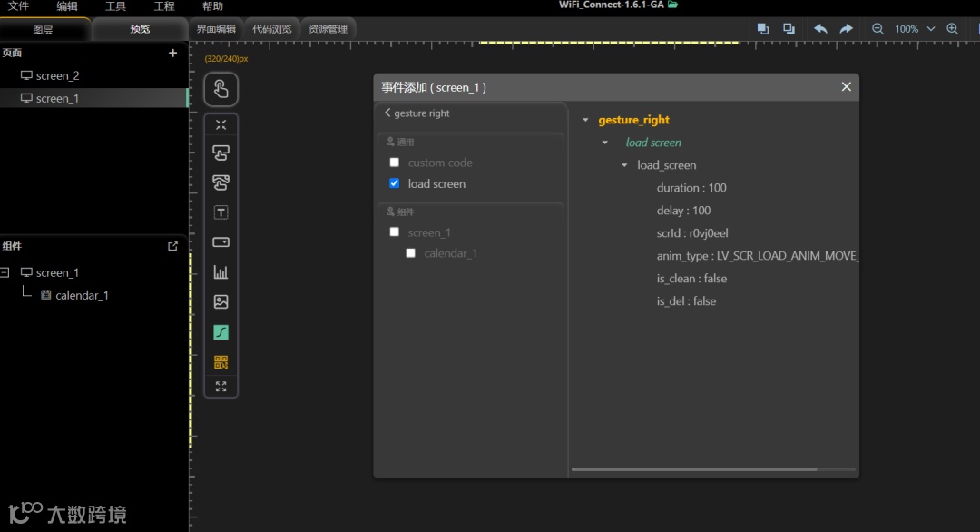Select the image button widget icon

[220, 182]
